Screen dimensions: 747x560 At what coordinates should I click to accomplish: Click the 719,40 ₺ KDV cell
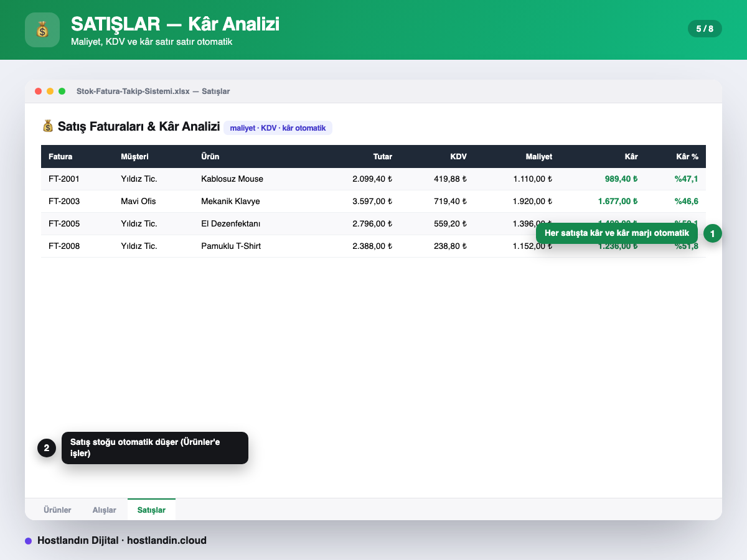tap(451, 202)
